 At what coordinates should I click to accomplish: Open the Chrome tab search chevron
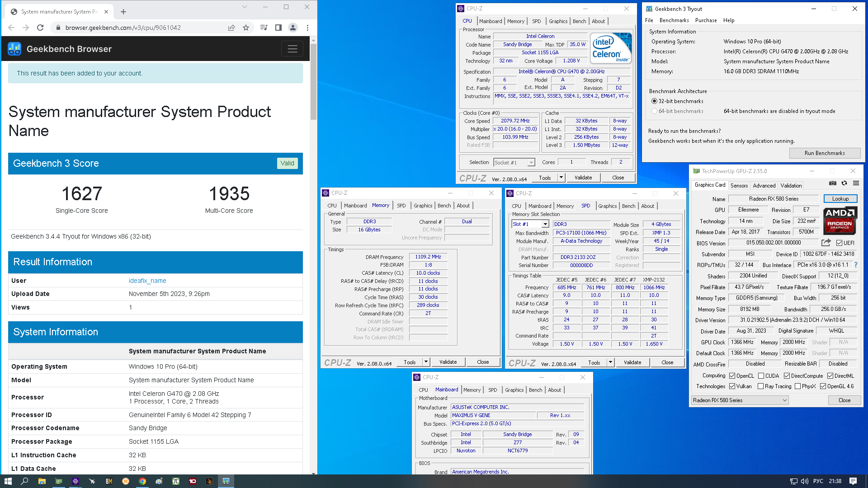(x=245, y=7)
